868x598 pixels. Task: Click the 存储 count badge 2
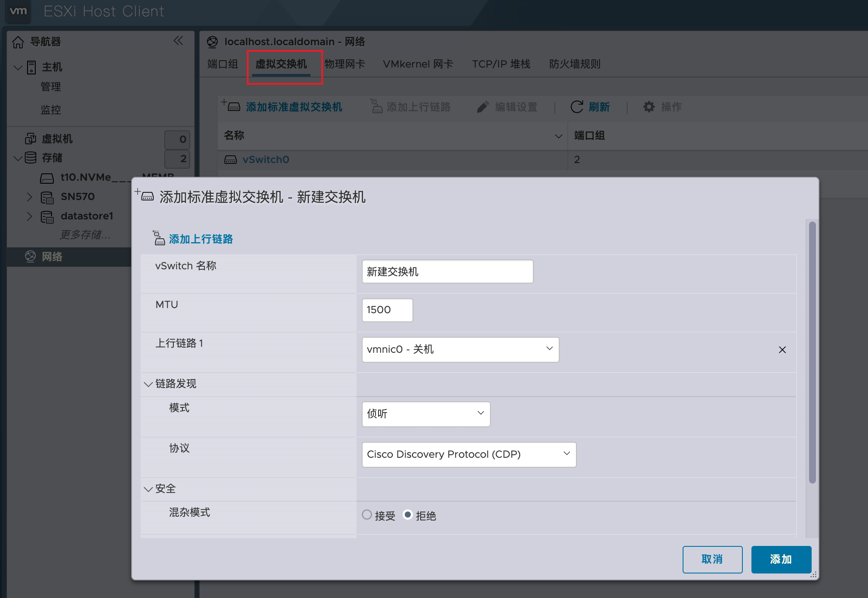[177, 159]
